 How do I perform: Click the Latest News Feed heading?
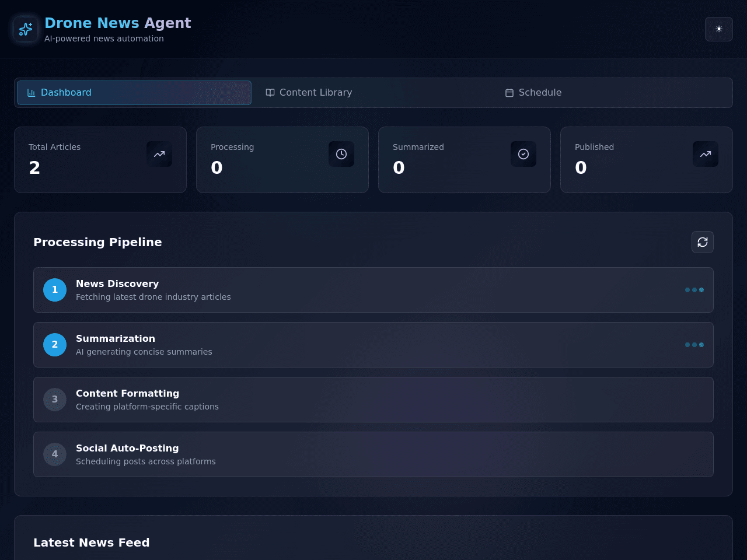pyautogui.click(x=92, y=542)
